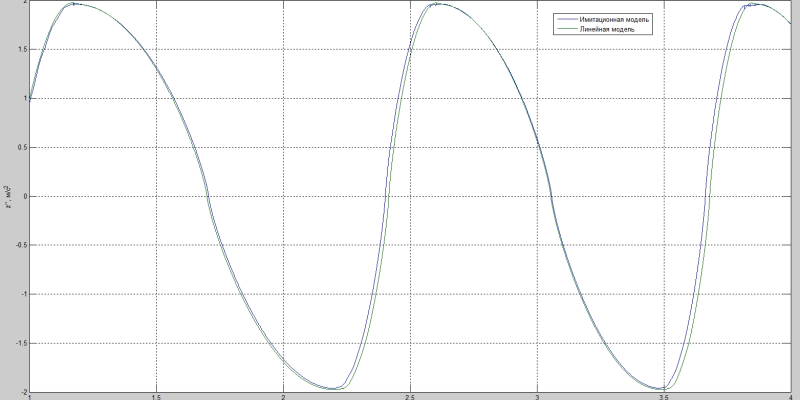Click the 0 tick label on y-axis

pos(23,196)
